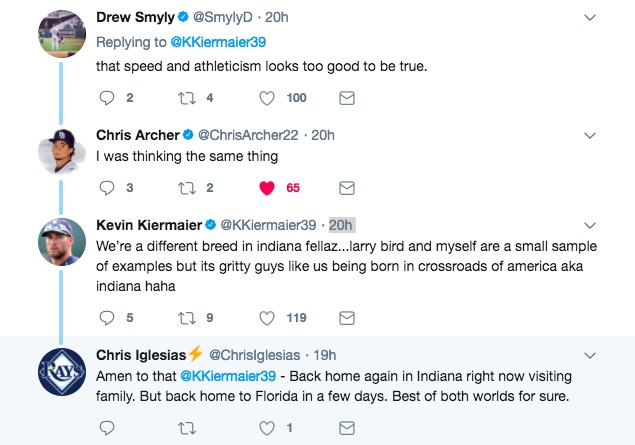Message icon on Chris Iglesias's tweet
This screenshot has height=445, width=635.
click(346, 427)
